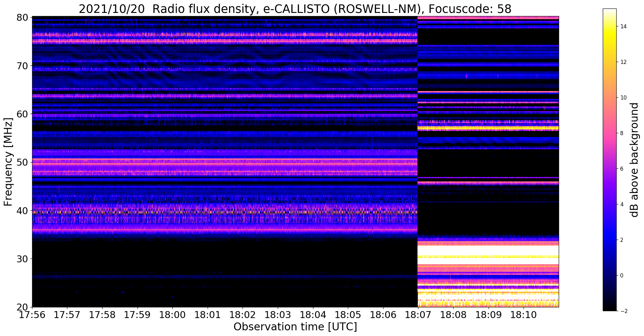Click the colorbar tick value 12
Viewport: 644px width, 336px height.
(x=623, y=62)
